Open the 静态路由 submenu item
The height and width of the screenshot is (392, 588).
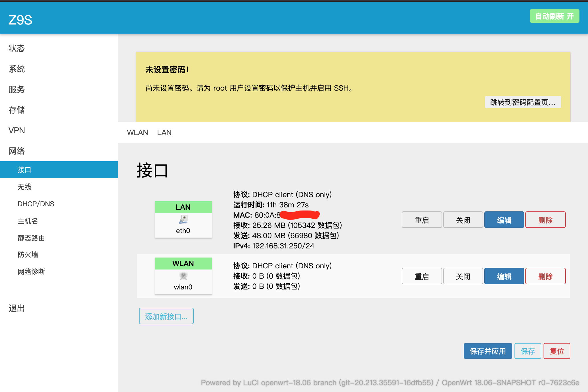point(31,238)
